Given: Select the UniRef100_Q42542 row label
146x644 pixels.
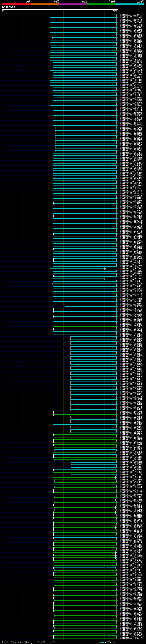Looking at the screenshot, I should 131,85.
